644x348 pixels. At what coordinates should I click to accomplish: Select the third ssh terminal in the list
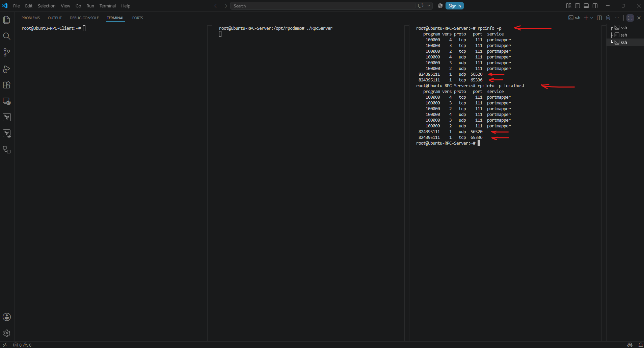point(625,42)
